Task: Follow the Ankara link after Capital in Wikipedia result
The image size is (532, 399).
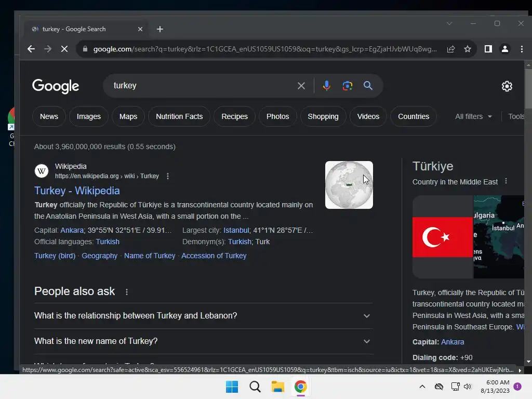Action: coord(72,230)
